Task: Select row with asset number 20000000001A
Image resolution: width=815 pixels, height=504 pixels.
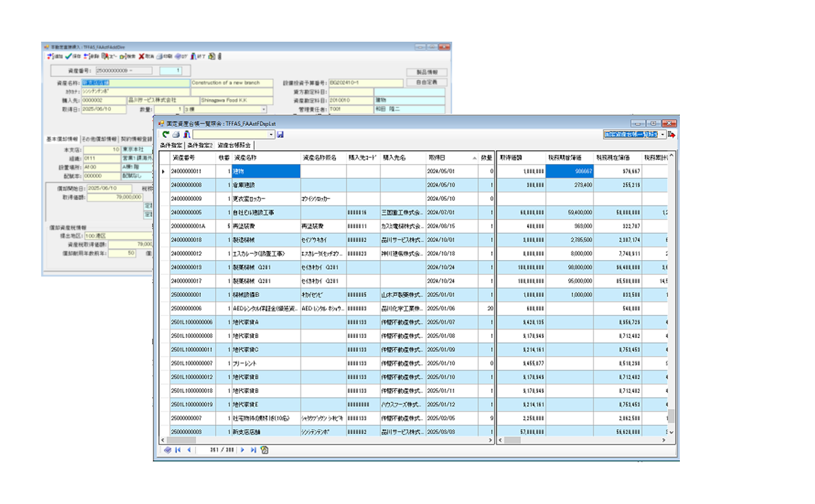Action: pyautogui.click(x=193, y=226)
